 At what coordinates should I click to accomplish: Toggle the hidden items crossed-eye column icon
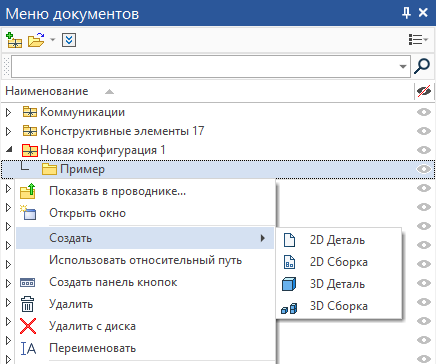(424, 91)
